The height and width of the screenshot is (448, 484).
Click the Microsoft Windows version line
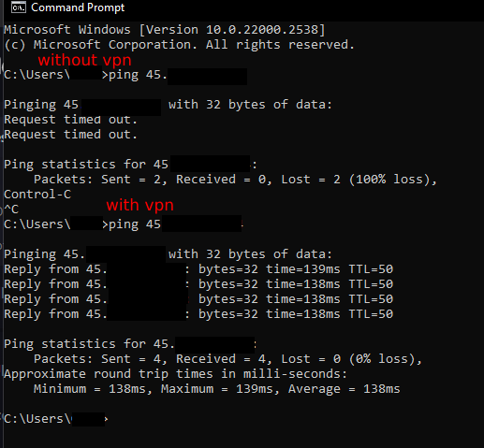click(x=165, y=30)
